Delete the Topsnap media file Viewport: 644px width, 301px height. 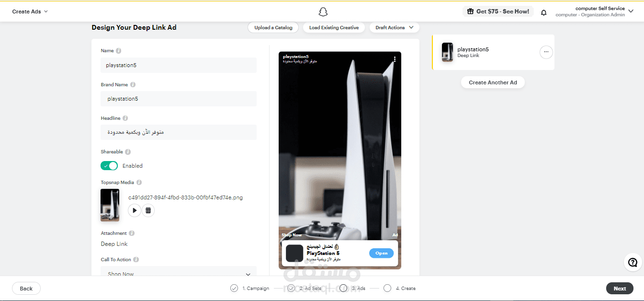(148, 210)
